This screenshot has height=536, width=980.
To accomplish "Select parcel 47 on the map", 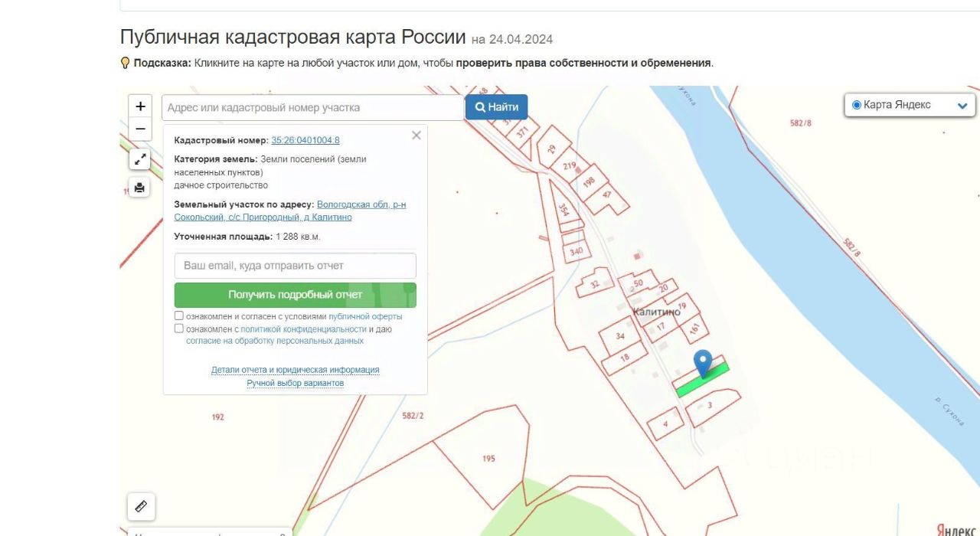I will pos(609,197).
